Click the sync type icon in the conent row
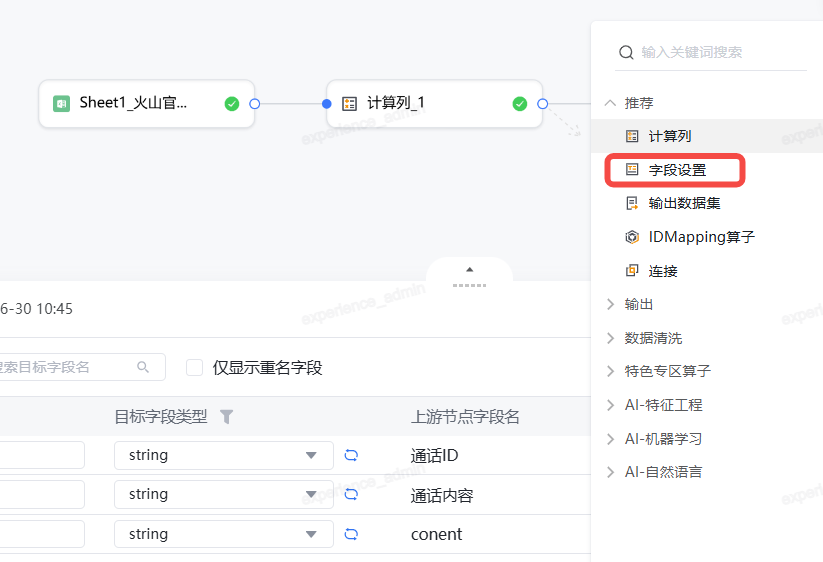823x562 pixels. coord(351,534)
